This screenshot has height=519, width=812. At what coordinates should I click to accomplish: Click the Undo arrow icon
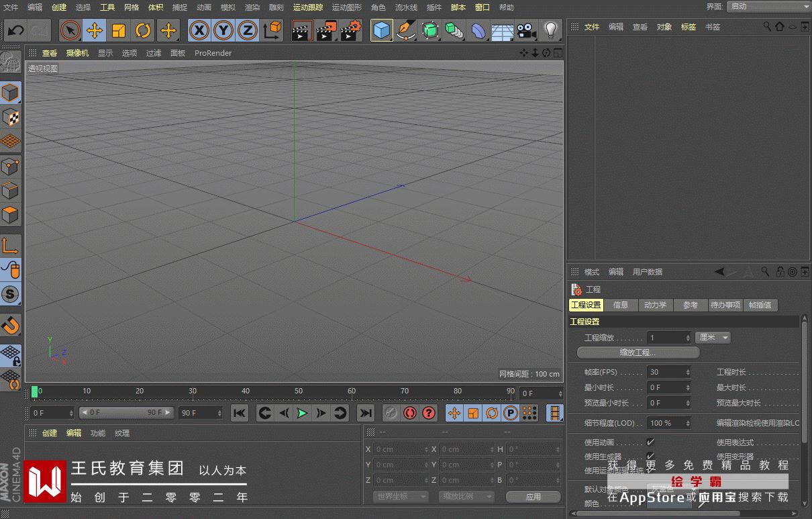(x=15, y=30)
